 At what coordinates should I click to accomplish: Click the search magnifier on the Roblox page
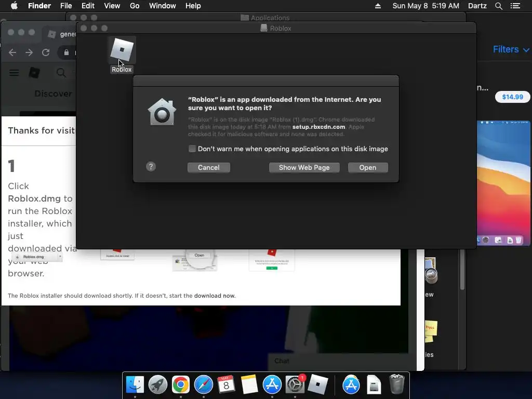coord(61,73)
